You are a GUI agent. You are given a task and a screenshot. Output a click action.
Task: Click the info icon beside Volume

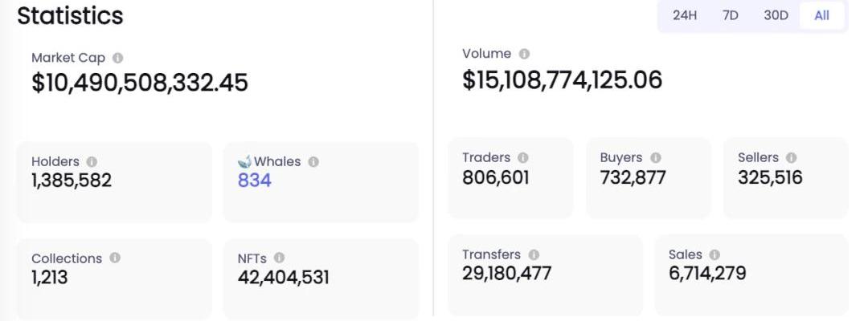coord(524,54)
